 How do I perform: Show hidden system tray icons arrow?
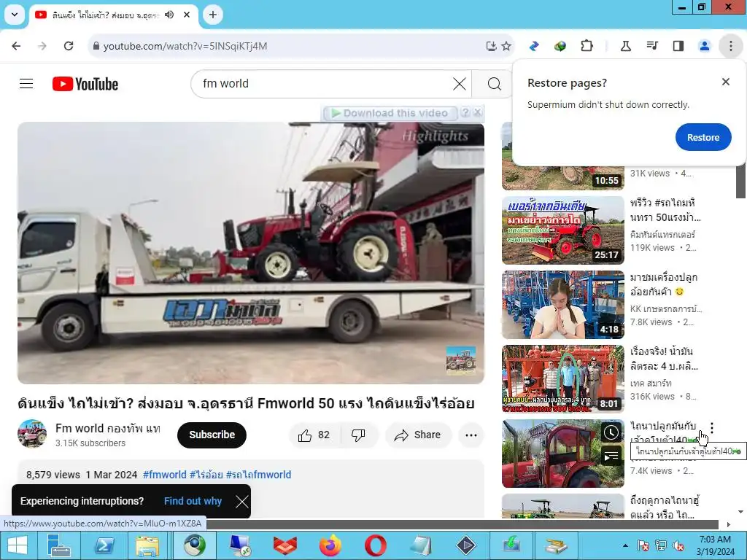pyautogui.click(x=625, y=545)
